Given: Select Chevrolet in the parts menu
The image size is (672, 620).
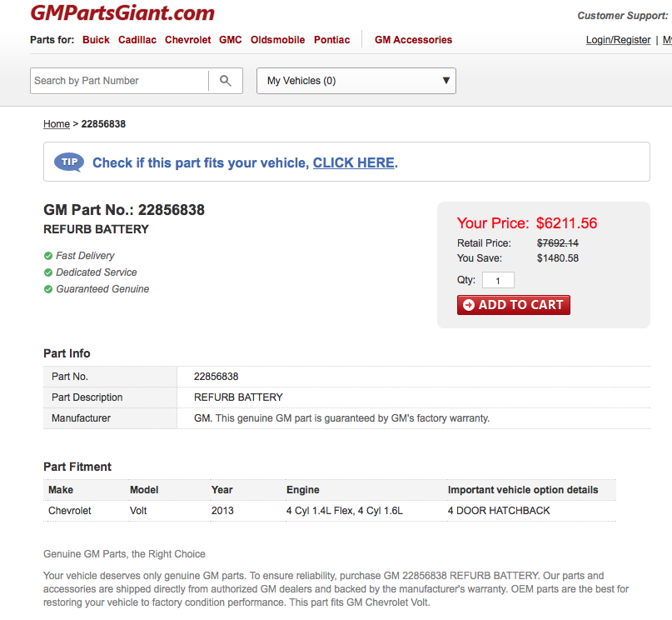Looking at the screenshot, I should (x=188, y=40).
